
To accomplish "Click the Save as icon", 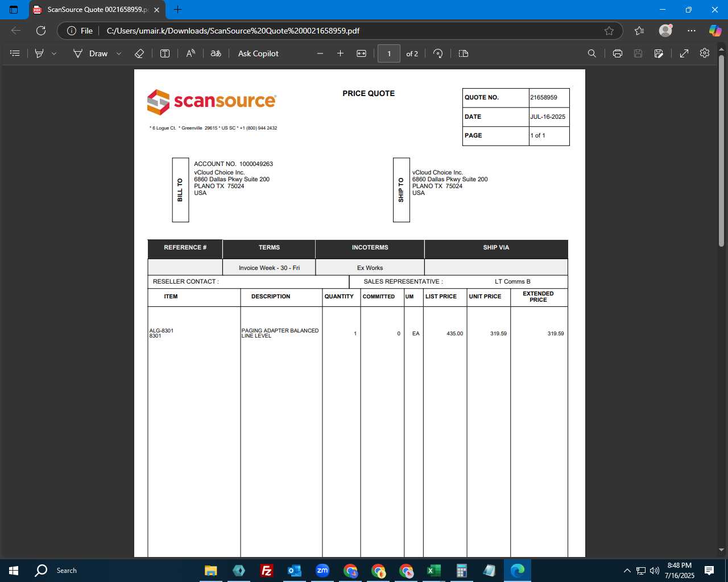I will pos(659,53).
